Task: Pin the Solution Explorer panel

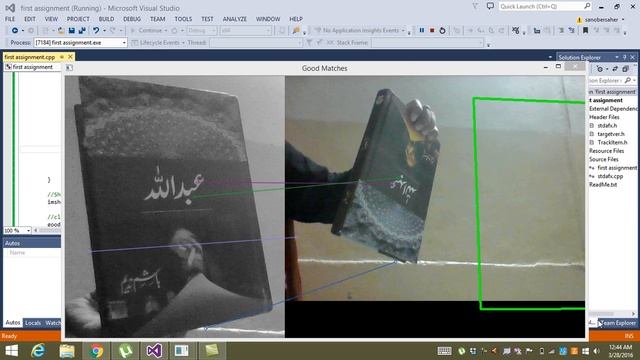Action: [624, 57]
